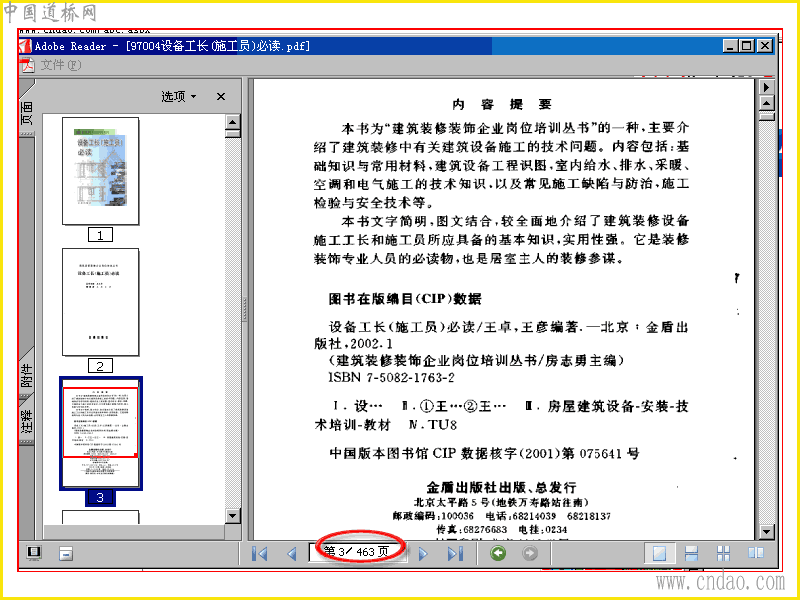Switch to continuous page layout
This screenshot has width=800, height=600.
pyautogui.click(x=691, y=554)
